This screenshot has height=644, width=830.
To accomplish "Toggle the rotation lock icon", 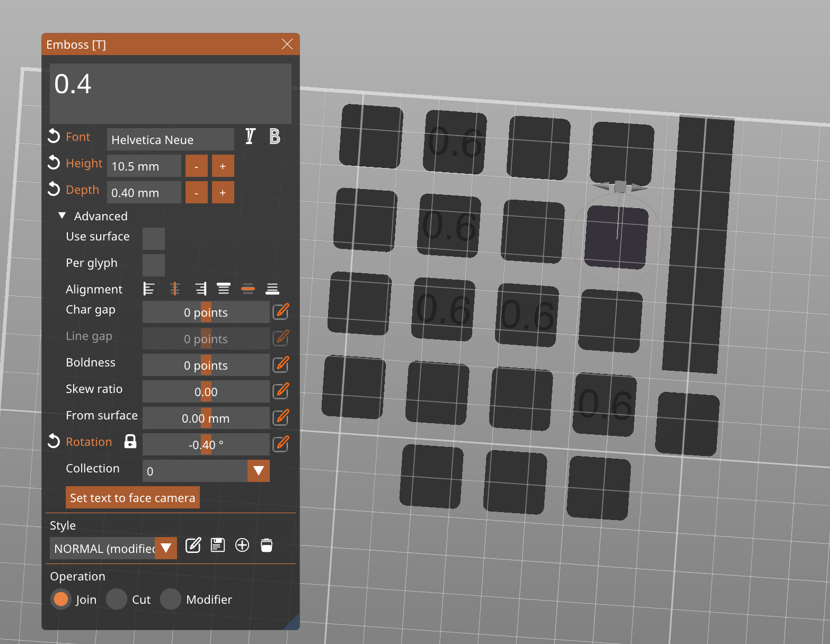I will (x=130, y=441).
